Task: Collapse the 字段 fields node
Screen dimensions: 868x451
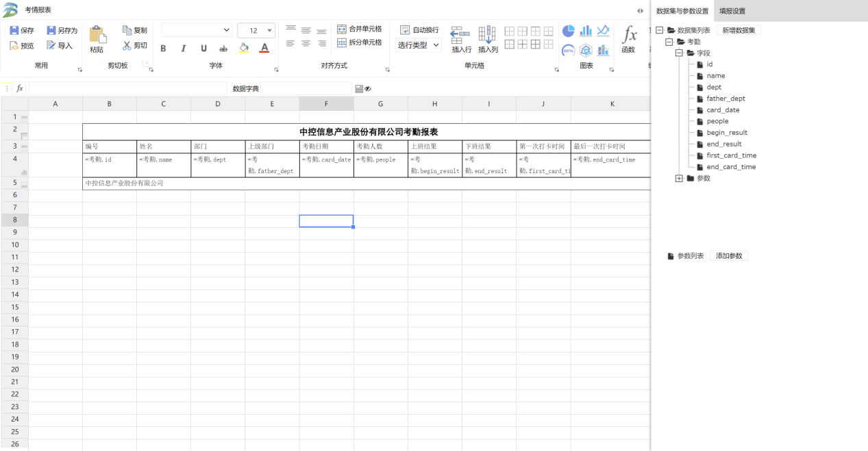Action: click(x=680, y=53)
